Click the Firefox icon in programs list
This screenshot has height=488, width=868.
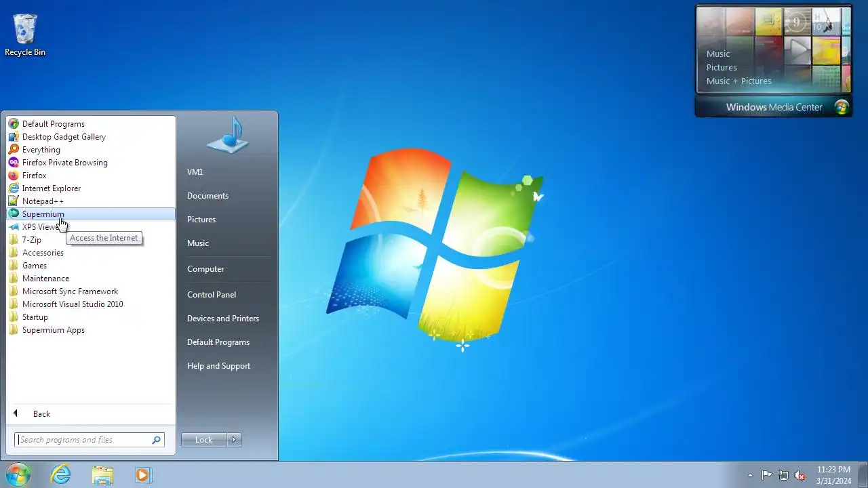pos(14,176)
